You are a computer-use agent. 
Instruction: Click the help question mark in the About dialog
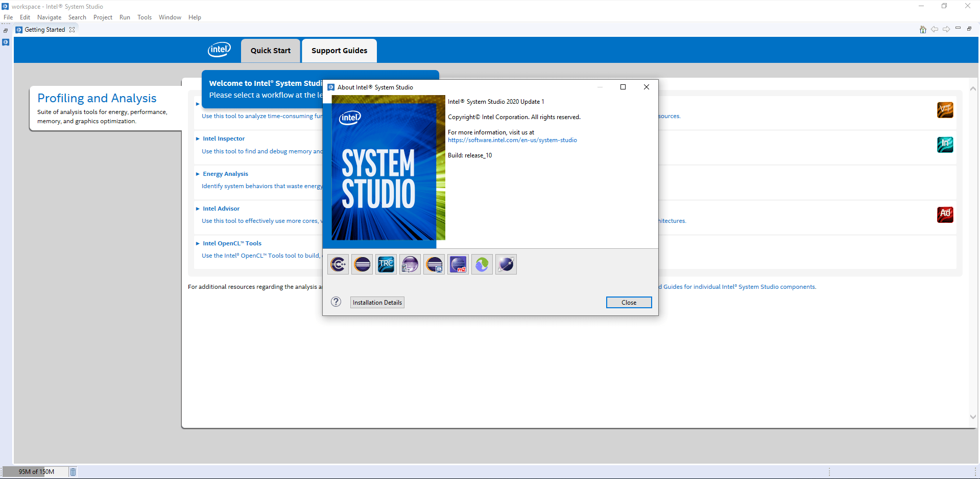coord(336,302)
